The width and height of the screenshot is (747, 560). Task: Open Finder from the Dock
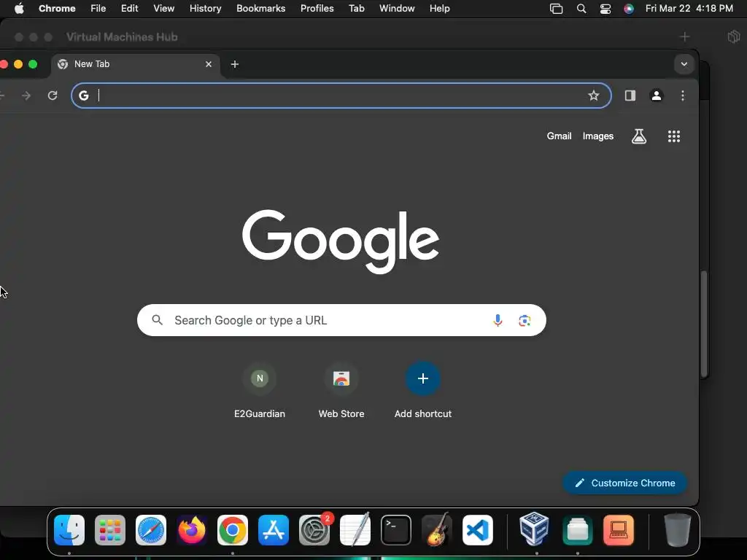tap(69, 530)
